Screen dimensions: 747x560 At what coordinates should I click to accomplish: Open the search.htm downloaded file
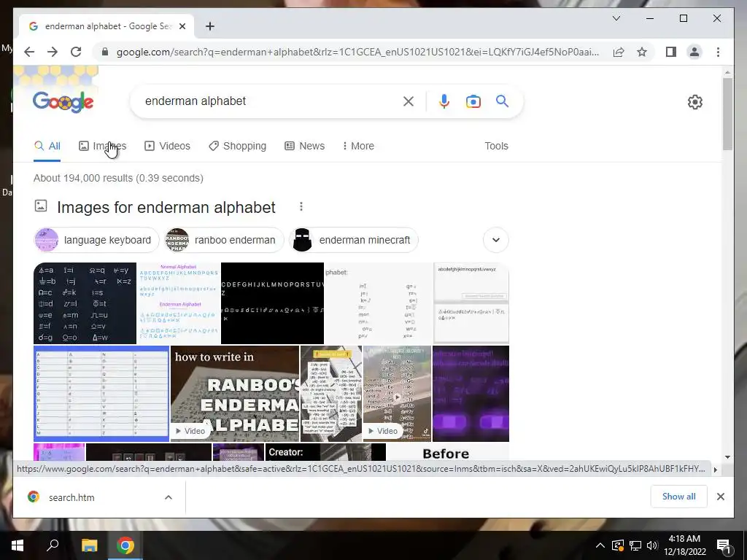[71, 497]
